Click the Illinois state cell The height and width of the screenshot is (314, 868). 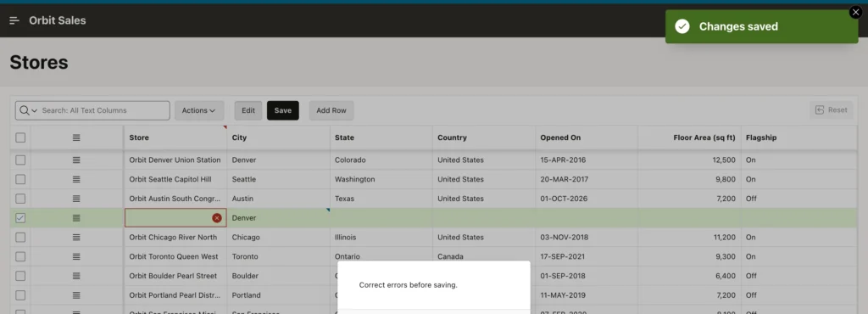click(x=381, y=237)
